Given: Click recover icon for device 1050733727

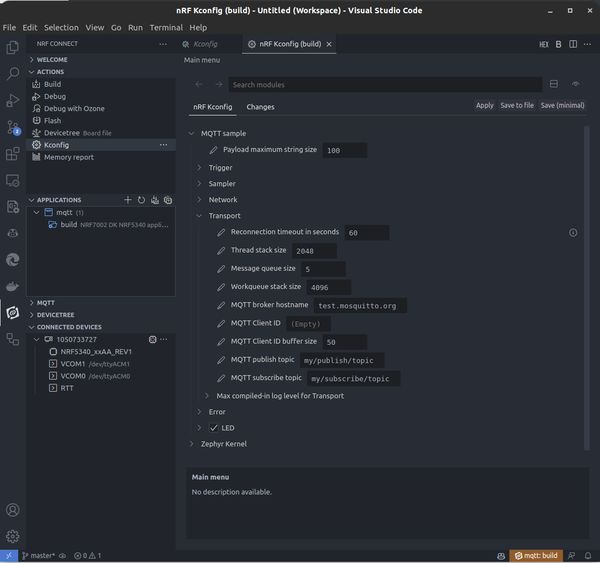Looking at the screenshot, I should pos(152,339).
